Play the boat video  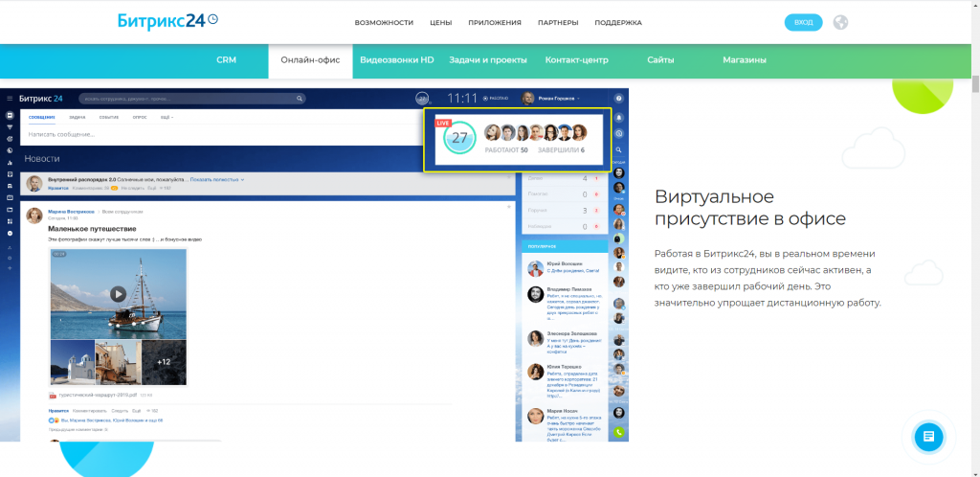(118, 293)
